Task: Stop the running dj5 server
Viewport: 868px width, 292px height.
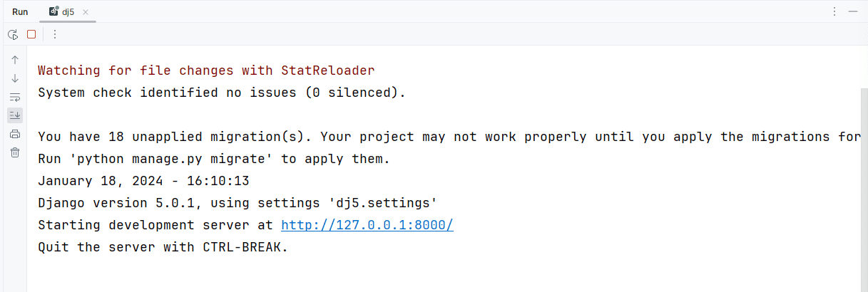Action: pyautogui.click(x=31, y=33)
